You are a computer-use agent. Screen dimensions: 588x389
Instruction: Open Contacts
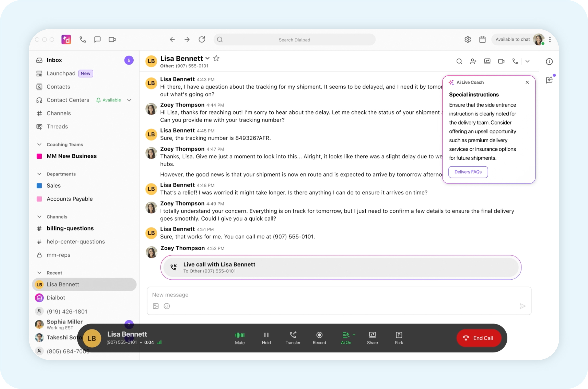tap(84, 87)
